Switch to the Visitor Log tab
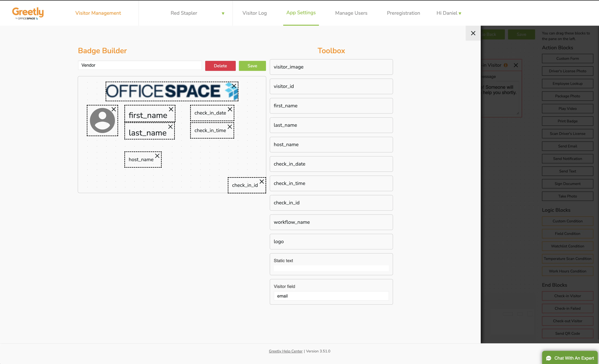599x364 pixels. coord(254,13)
